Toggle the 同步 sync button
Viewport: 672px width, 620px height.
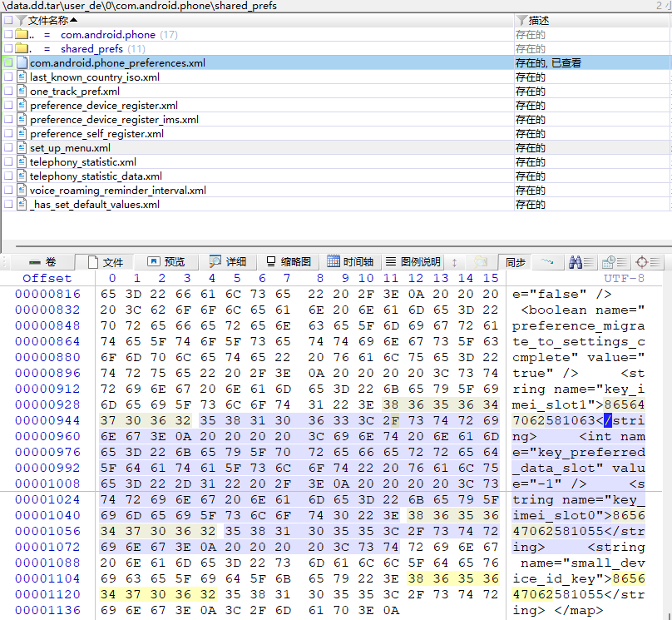[515, 262]
